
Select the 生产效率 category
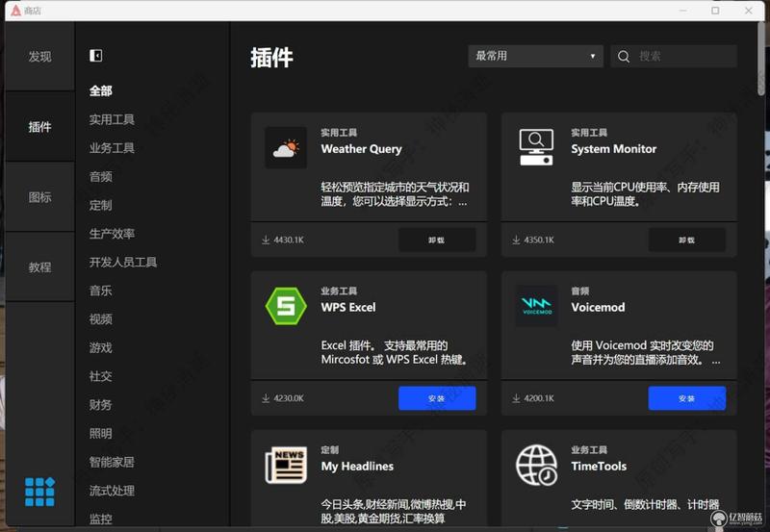(112, 234)
